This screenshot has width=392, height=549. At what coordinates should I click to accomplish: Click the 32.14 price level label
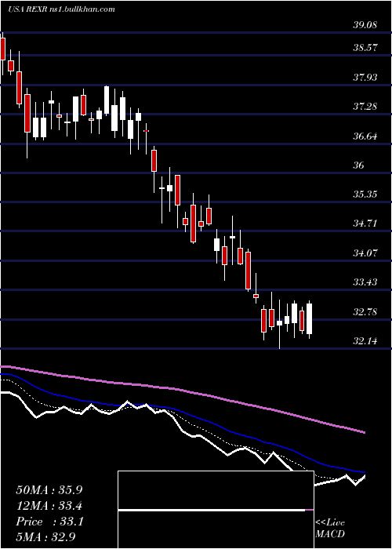(x=365, y=340)
